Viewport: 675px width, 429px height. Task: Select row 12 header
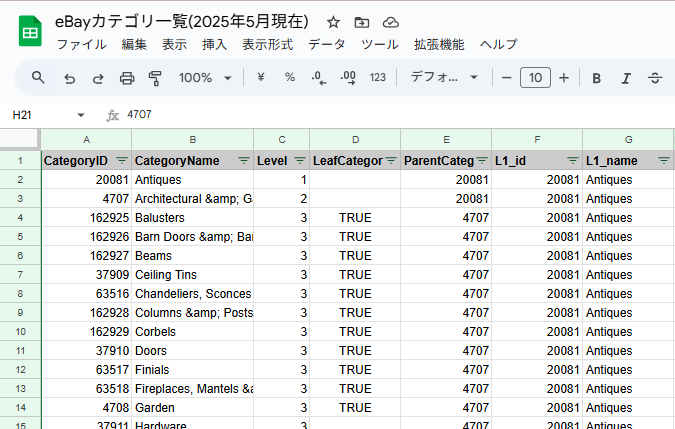(x=20, y=370)
